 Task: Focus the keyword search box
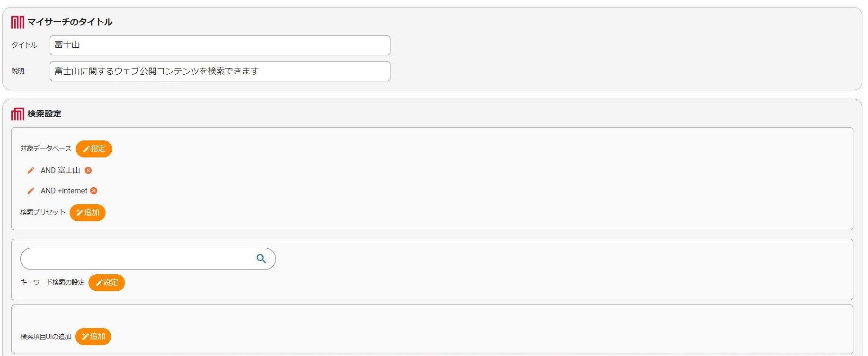pyautogui.click(x=137, y=259)
